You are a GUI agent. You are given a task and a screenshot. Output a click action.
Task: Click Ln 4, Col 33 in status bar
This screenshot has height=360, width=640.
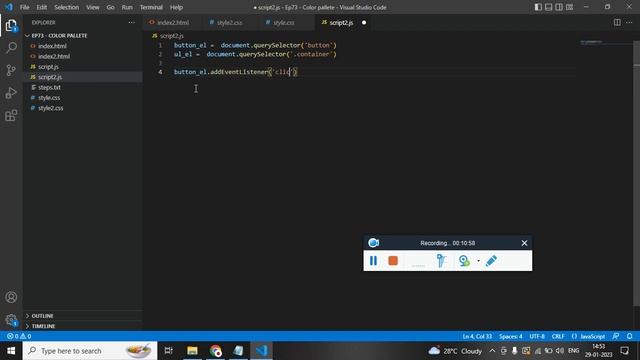pyautogui.click(x=477, y=336)
